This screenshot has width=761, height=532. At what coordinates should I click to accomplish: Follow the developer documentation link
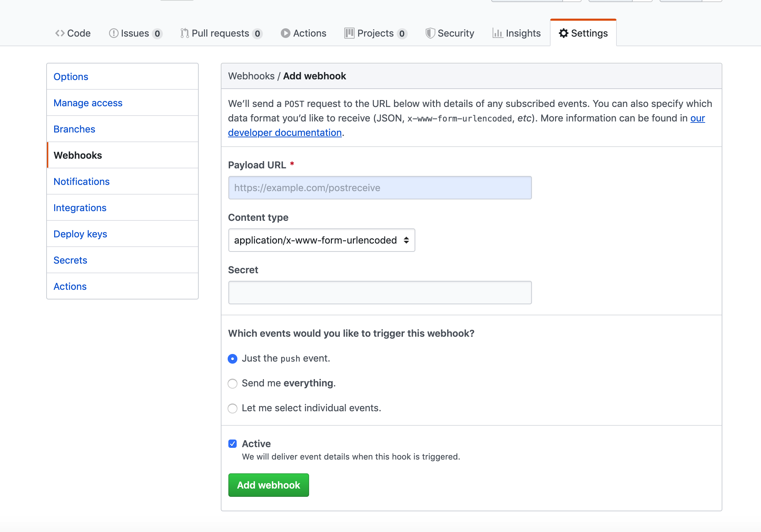[x=285, y=133]
